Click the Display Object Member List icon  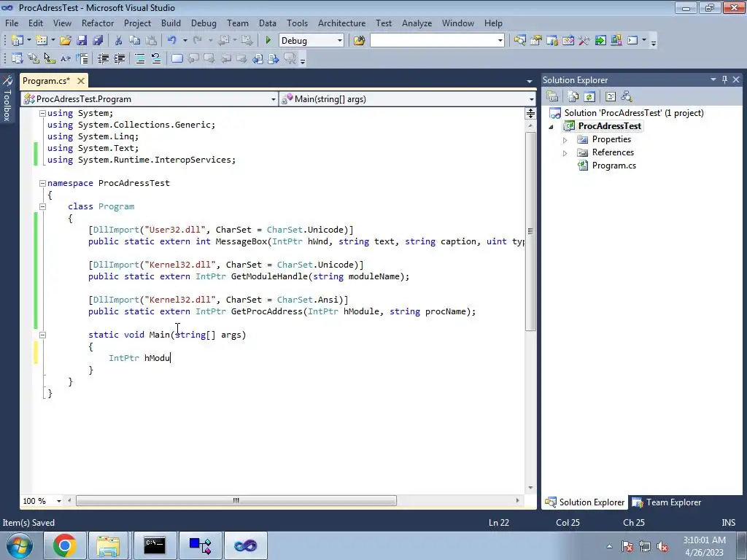click(18, 58)
